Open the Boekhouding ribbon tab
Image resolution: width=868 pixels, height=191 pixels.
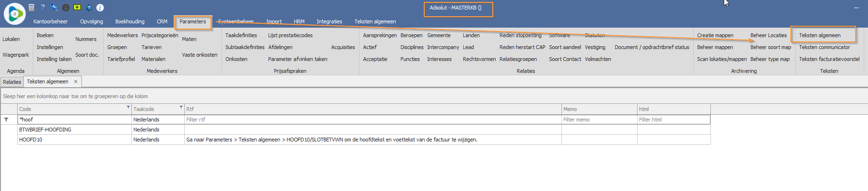[130, 21]
